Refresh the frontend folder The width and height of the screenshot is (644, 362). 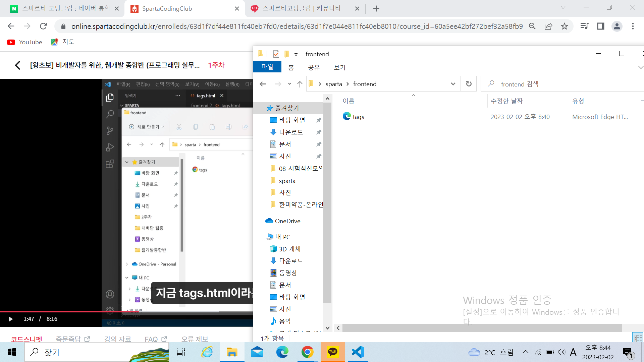[x=469, y=84]
